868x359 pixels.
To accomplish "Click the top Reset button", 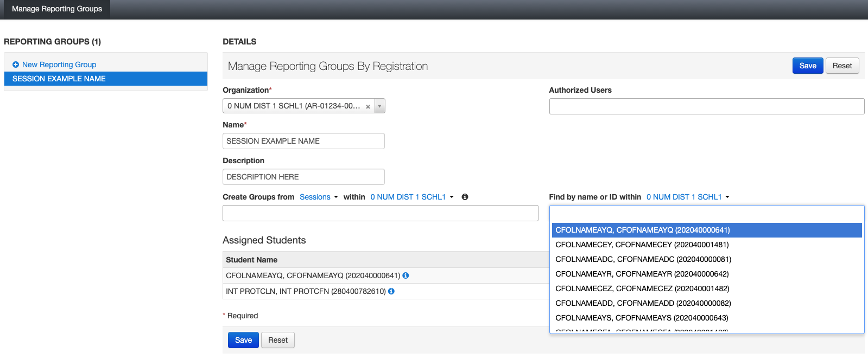I will [842, 66].
